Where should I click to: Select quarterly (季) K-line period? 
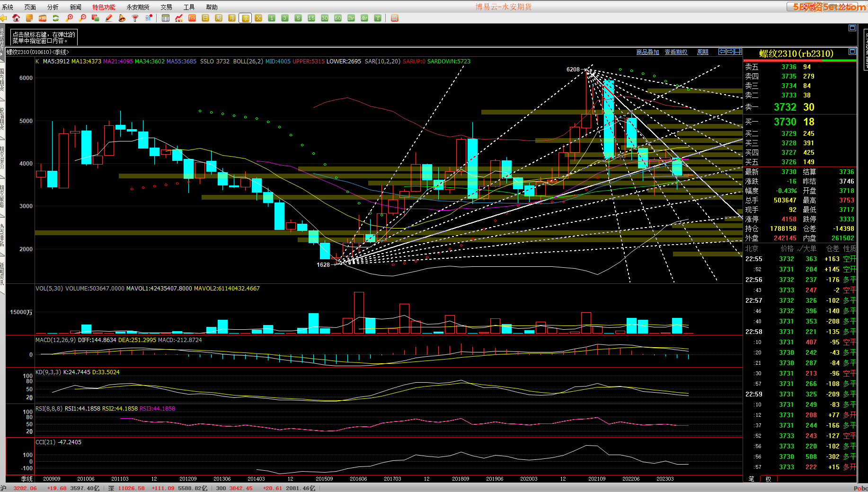point(245,18)
